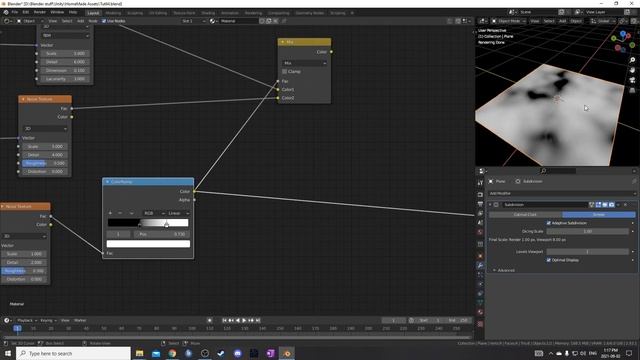Open Discord from the taskbar
Image resolution: width=640 pixels, height=360 pixels.
pos(238,353)
